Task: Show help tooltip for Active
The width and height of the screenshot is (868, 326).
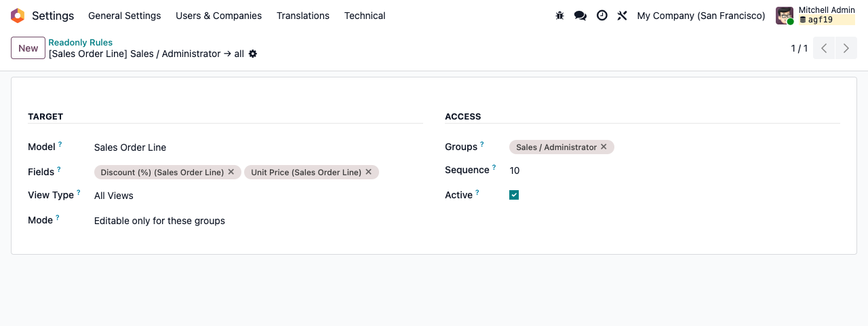Action: (477, 192)
